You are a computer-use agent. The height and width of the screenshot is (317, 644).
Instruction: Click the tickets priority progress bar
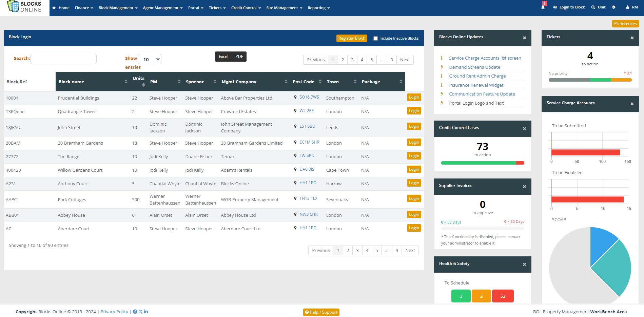pos(590,80)
